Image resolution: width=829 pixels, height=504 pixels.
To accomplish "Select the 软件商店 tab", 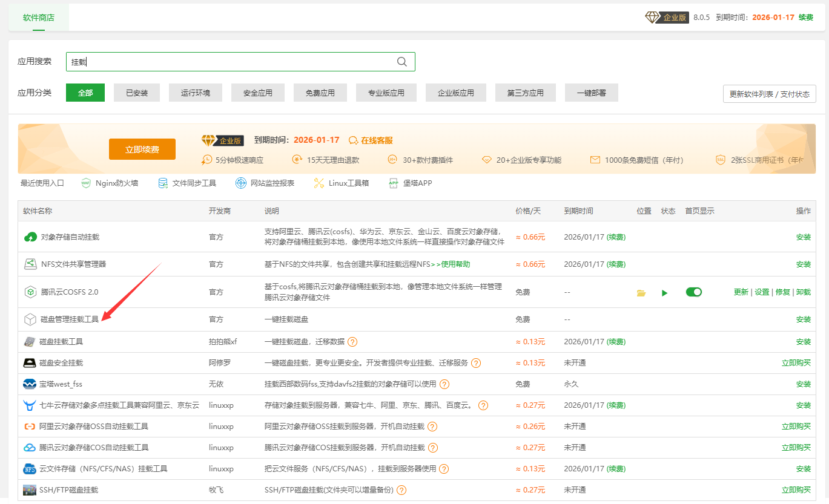I will coord(39,18).
